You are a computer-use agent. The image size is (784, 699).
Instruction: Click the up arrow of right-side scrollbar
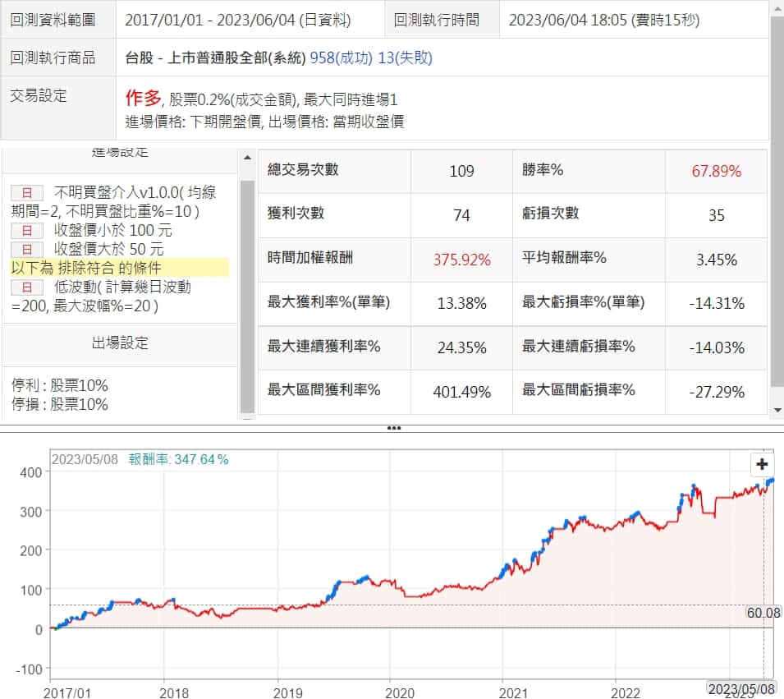[777, 7]
